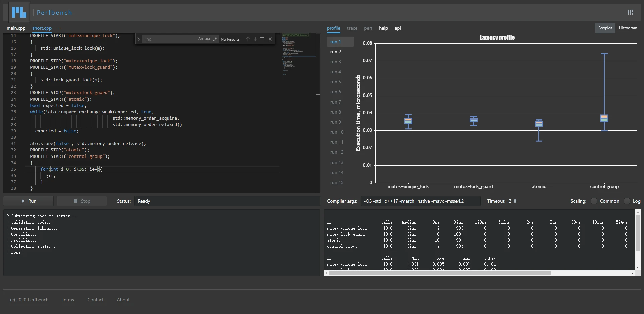Screen dimensions: 644x314
Task: Switch to short.cpp tab
Action: pyautogui.click(x=42, y=28)
